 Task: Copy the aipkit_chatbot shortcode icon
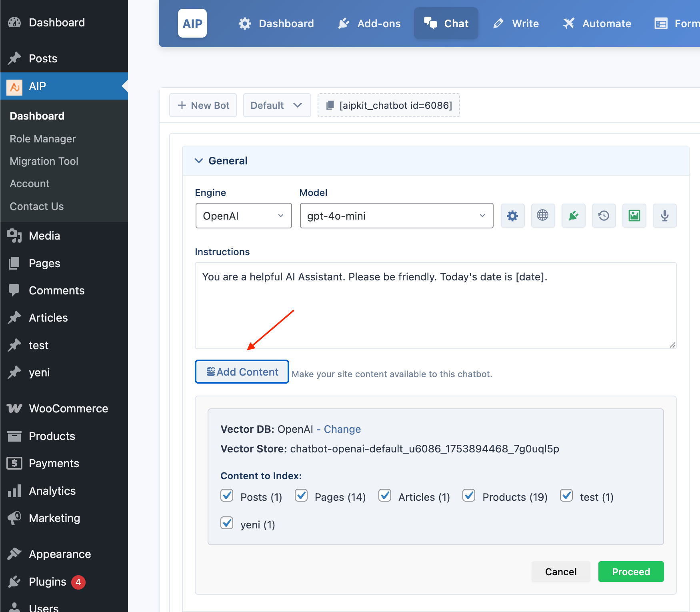[330, 105]
